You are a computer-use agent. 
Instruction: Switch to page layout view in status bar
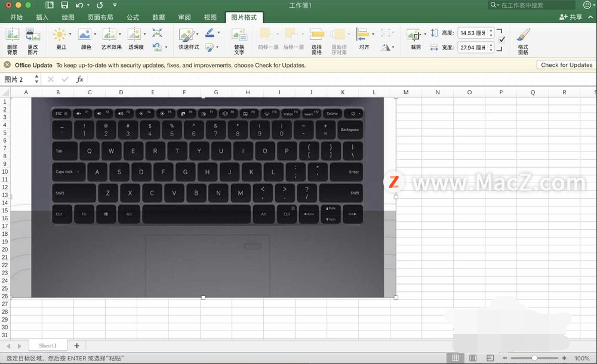tap(473, 358)
